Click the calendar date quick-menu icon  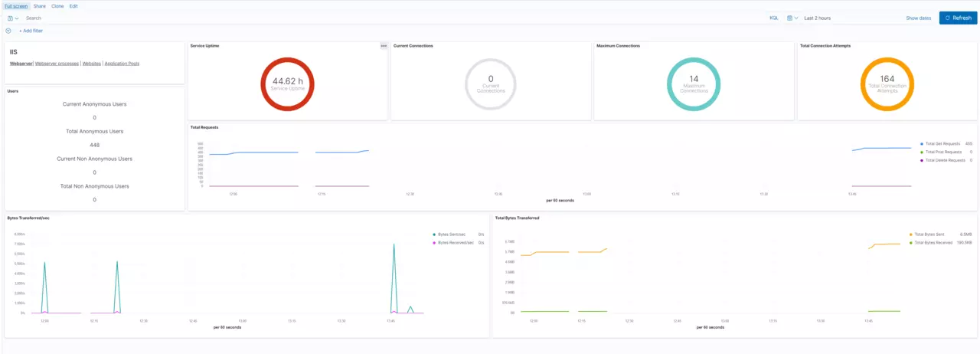[x=789, y=18]
